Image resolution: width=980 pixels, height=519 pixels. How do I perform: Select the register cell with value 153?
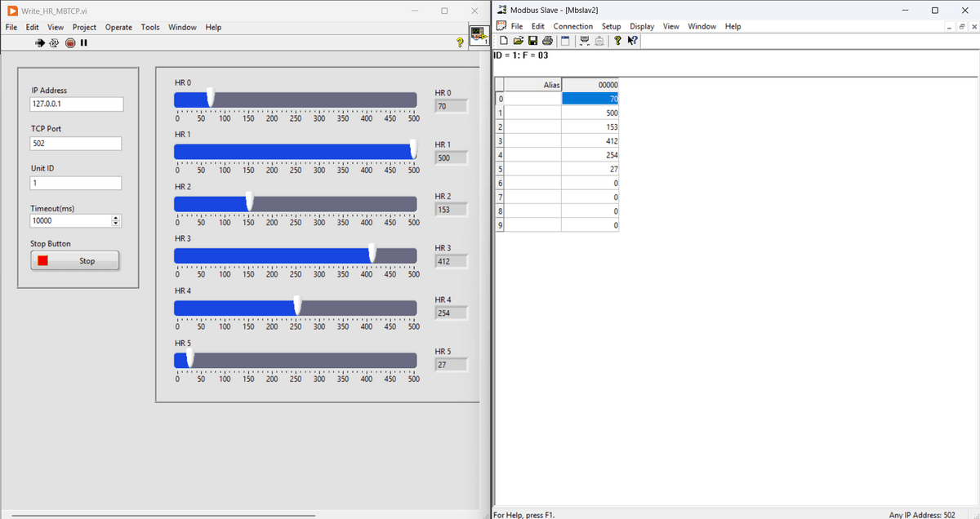[x=590, y=126]
